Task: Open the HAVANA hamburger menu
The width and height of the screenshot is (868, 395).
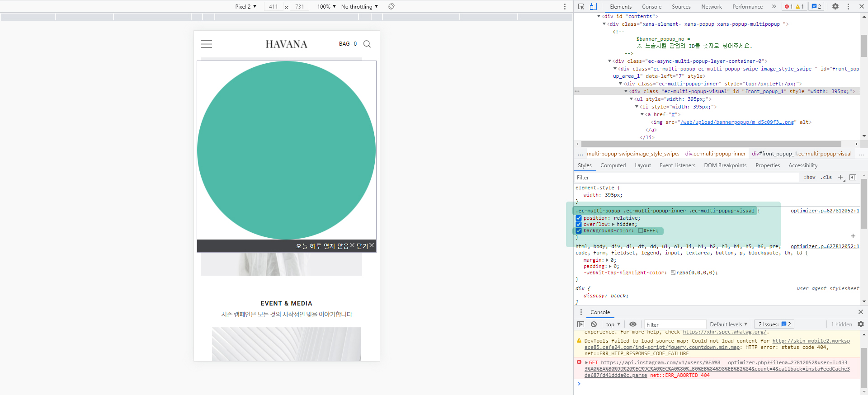Action: click(207, 44)
